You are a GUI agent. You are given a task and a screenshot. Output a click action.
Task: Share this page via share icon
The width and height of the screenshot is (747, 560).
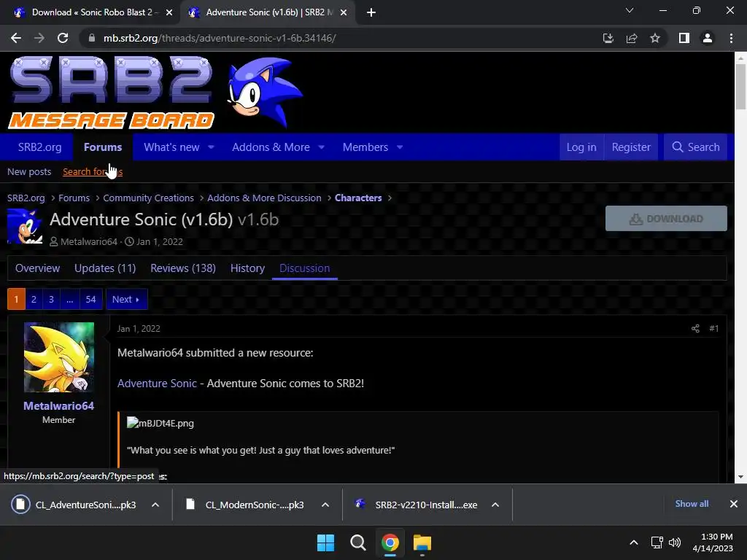[x=632, y=38]
